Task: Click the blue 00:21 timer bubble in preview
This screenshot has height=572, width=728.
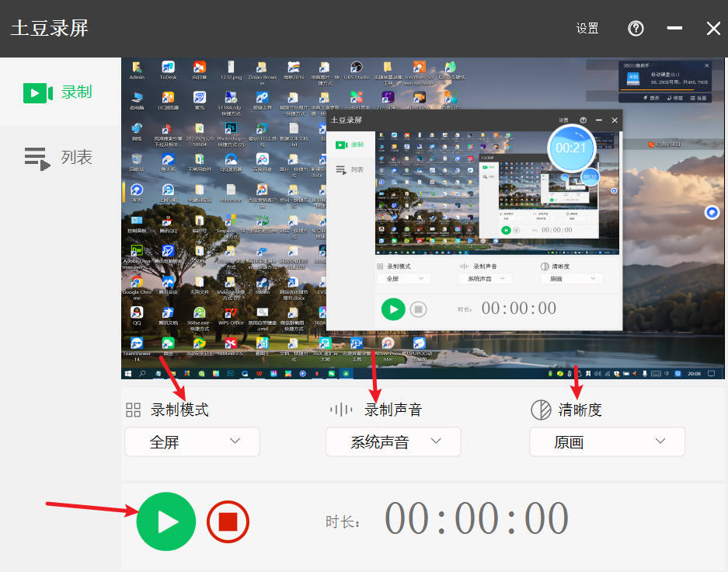Action: coord(571,147)
